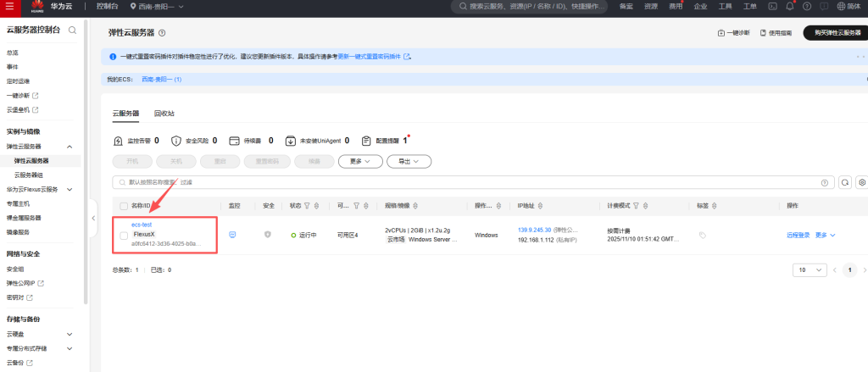This screenshot has height=372, width=868.
Task: Click the table settings gear icon
Action: [x=862, y=182]
